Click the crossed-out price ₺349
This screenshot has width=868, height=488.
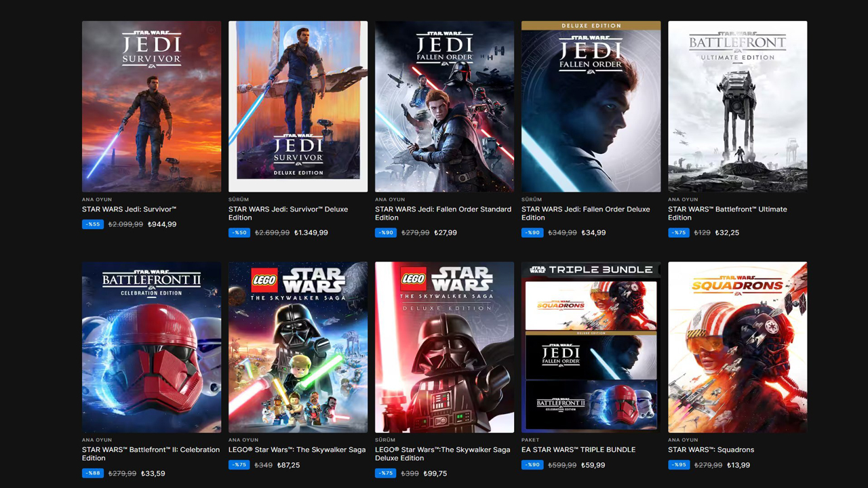(x=264, y=465)
